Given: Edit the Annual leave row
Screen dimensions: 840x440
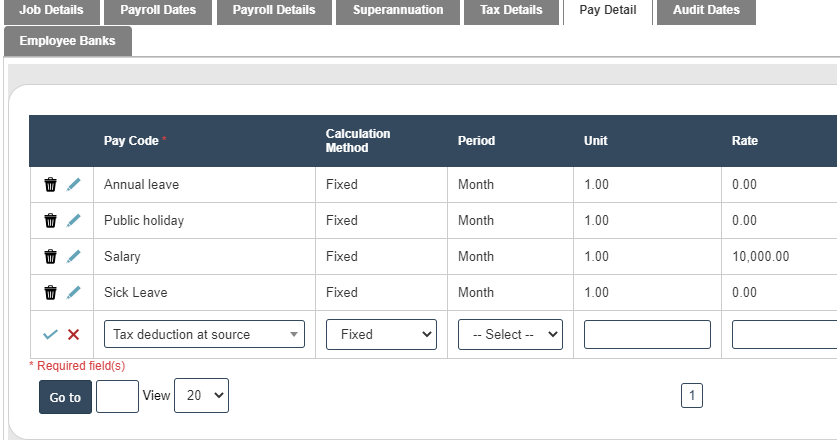Looking at the screenshot, I should click(x=73, y=185).
